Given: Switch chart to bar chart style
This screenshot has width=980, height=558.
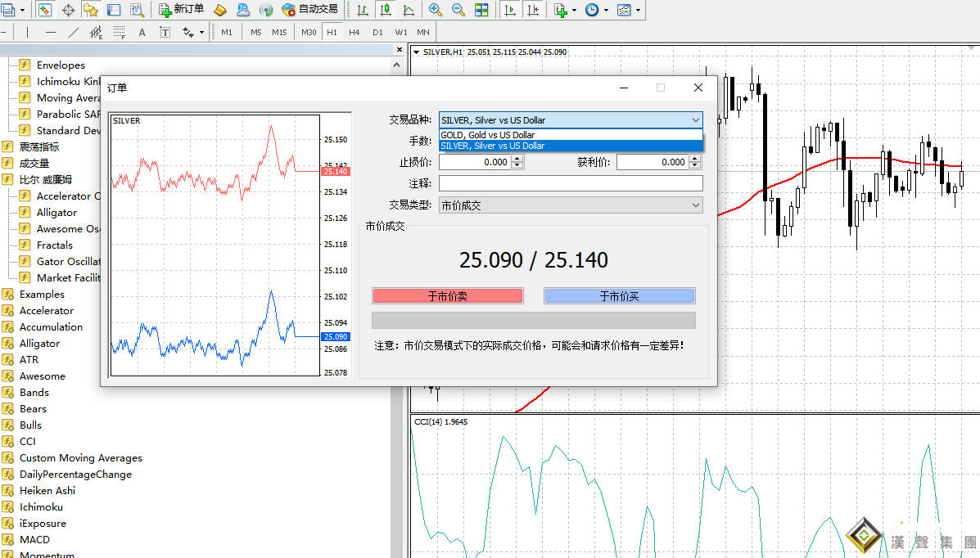Looking at the screenshot, I should click(363, 10).
